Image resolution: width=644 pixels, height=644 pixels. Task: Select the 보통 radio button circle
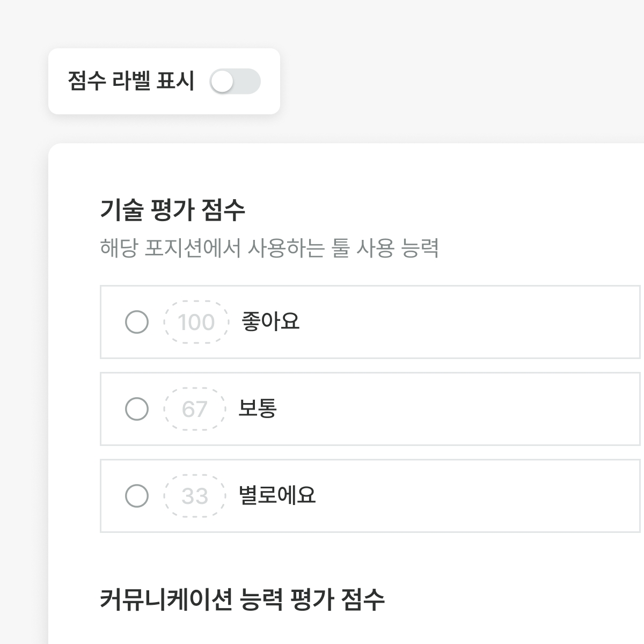[x=137, y=409]
